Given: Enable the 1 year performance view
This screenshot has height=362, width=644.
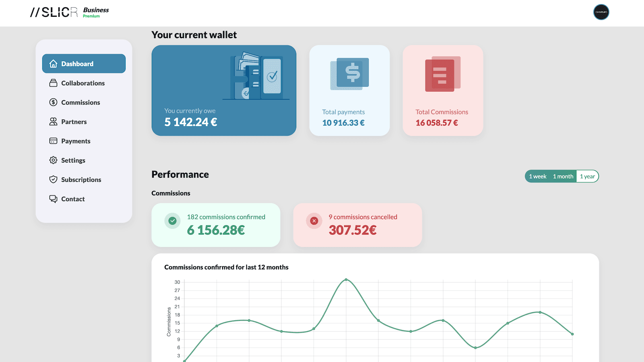Looking at the screenshot, I should point(587,176).
